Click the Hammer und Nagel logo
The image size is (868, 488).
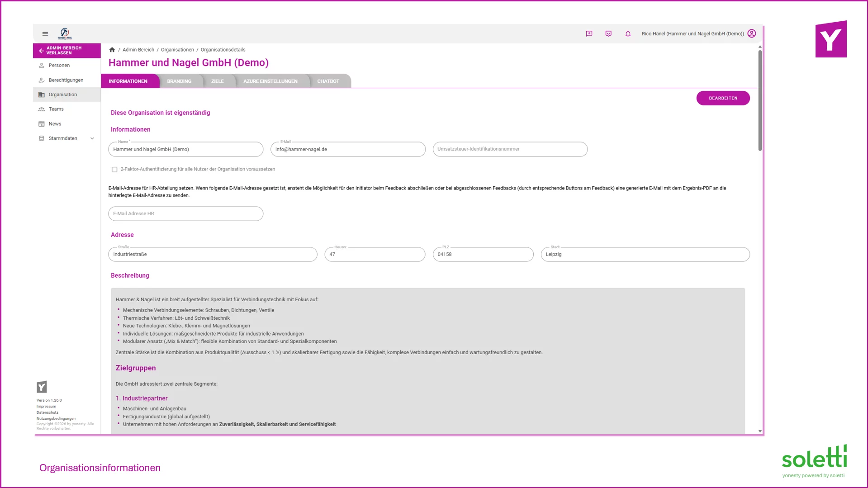pos(65,33)
